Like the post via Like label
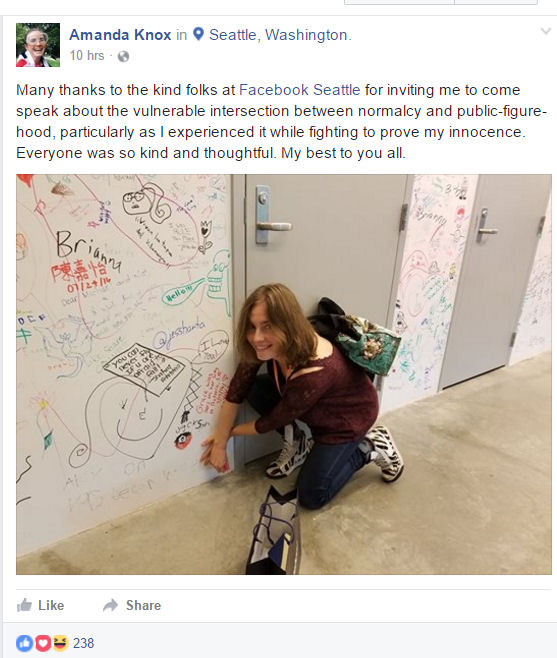This screenshot has width=557, height=658. (51, 605)
